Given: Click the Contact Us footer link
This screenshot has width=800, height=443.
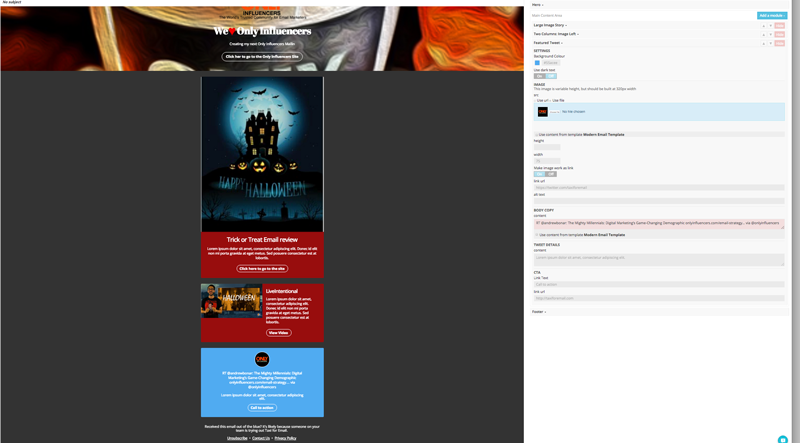Looking at the screenshot, I should (x=261, y=438).
